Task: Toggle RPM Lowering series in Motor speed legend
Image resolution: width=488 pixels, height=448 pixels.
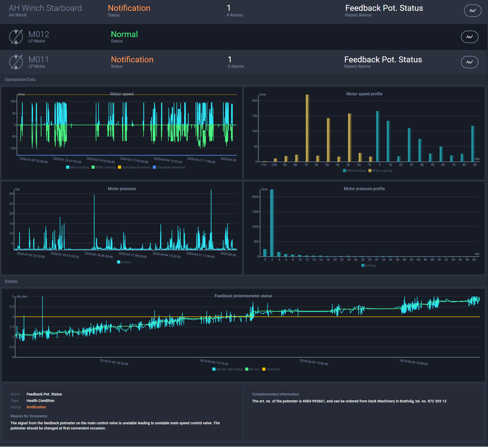Action: [103, 167]
